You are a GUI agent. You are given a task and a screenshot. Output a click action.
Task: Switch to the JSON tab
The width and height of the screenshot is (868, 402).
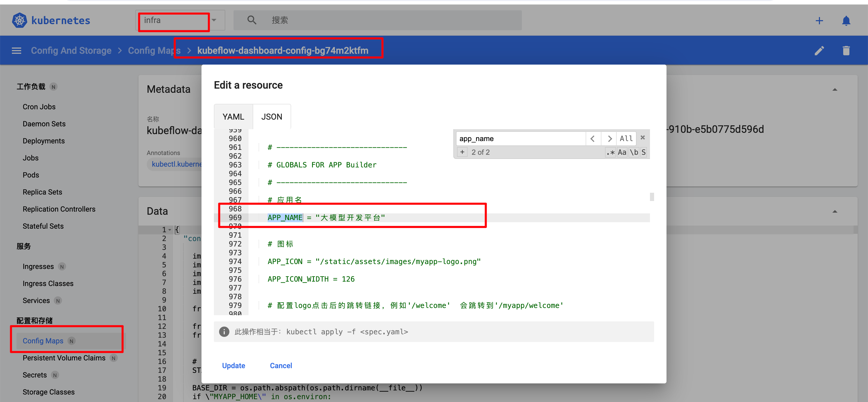coord(272,117)
